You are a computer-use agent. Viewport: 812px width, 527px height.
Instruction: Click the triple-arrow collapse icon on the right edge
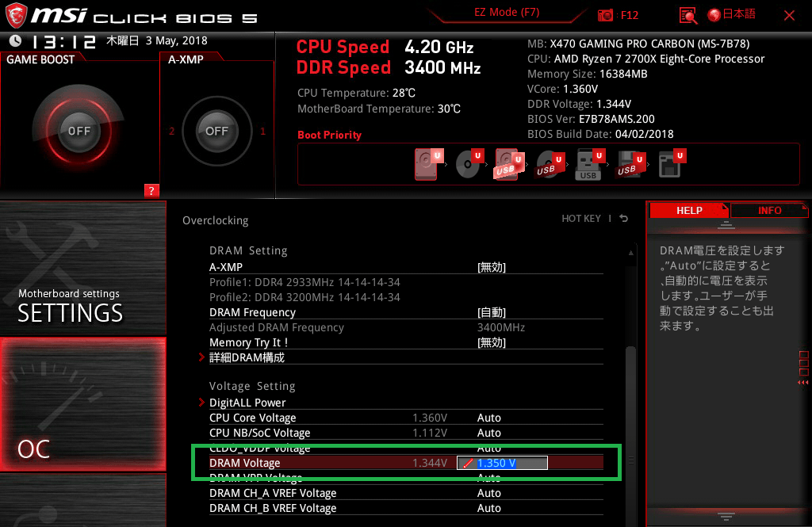point(803,383)
